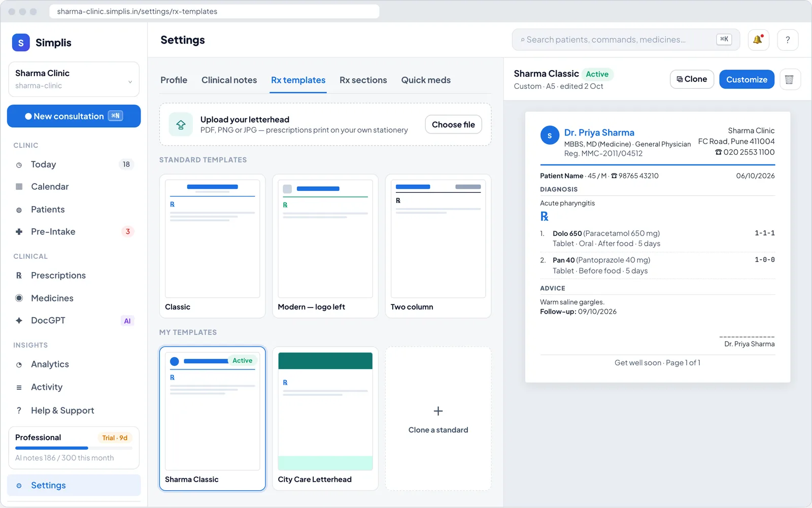Click the Active status badge in header
This screenshot has height=508, width=812.
point(597,74)
